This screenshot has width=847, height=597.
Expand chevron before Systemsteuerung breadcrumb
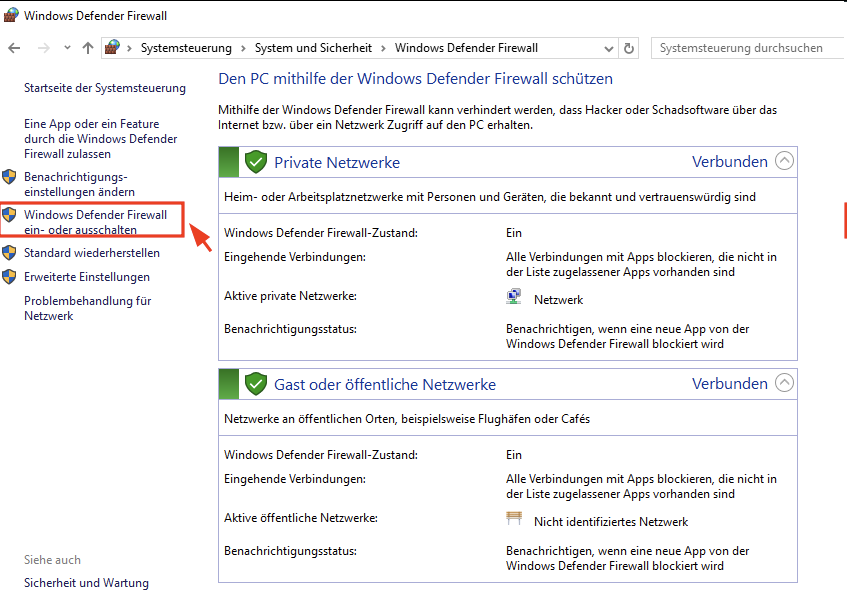coord(129,49)
